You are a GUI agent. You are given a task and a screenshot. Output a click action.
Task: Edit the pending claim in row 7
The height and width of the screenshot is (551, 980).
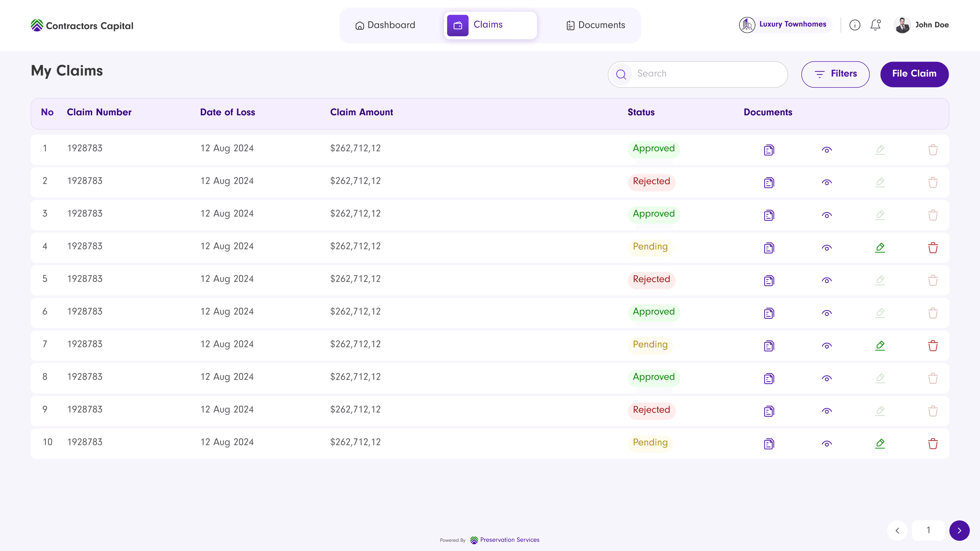[x=880, y=345]
